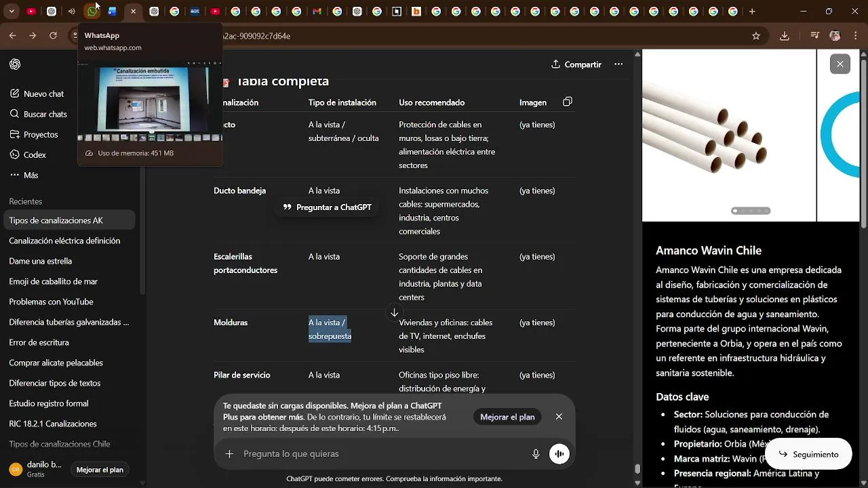Focus the Pregunta lo que quieras field
This screenshot has width=868, height=488.
pos(383,454)
